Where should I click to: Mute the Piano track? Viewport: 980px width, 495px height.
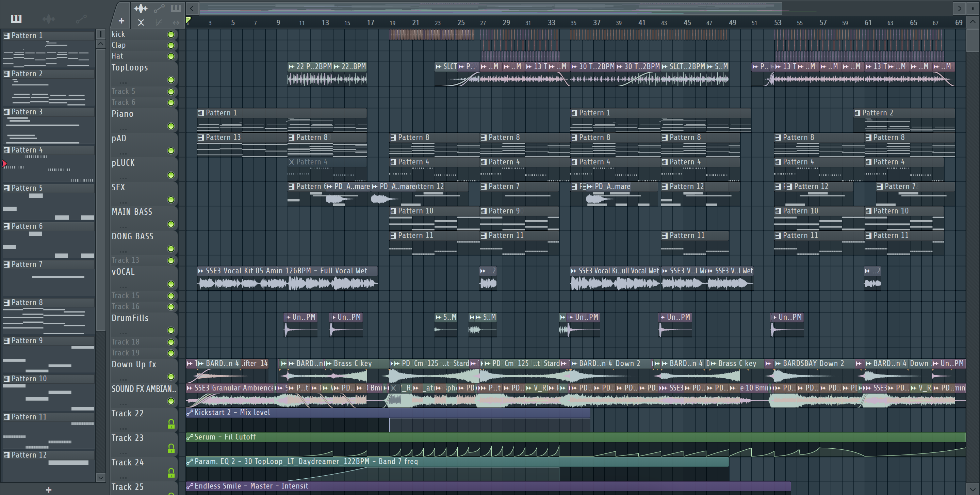(171, 126)
